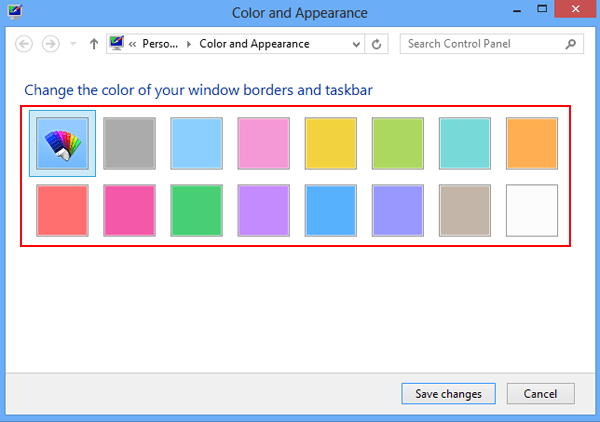
Task: Maximize the Color and Appearance window
Action: (542, 9)
